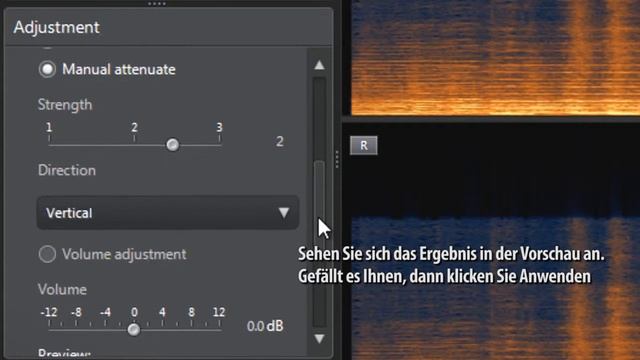Viewport: 640px width, 360px height.
Task: Click the scroll up arrow in Adjustment panel
Action: point(320,65)
